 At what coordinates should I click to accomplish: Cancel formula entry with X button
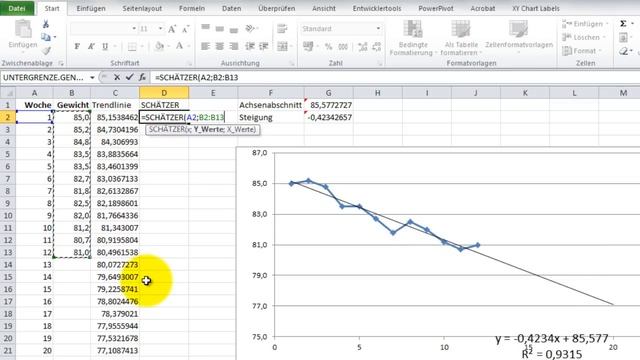pos(117,77)
